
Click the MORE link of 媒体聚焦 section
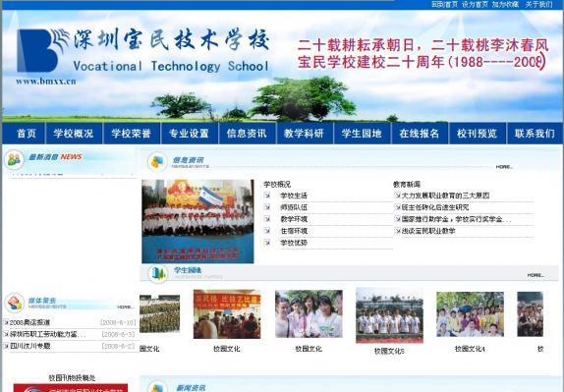126,308
